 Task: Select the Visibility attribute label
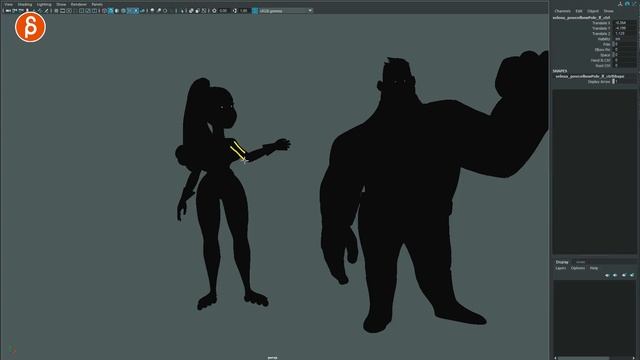pyautogui.click(x=604, y=39)
